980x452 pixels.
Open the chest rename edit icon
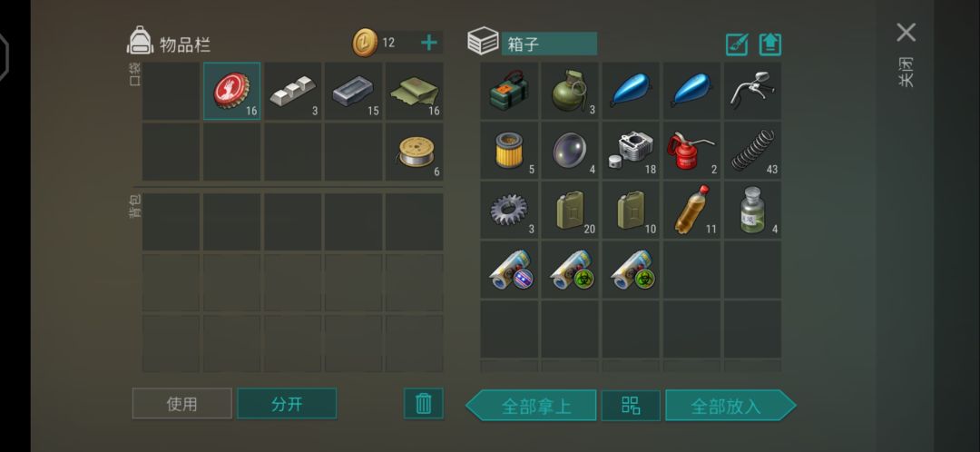tap(736, 44)
